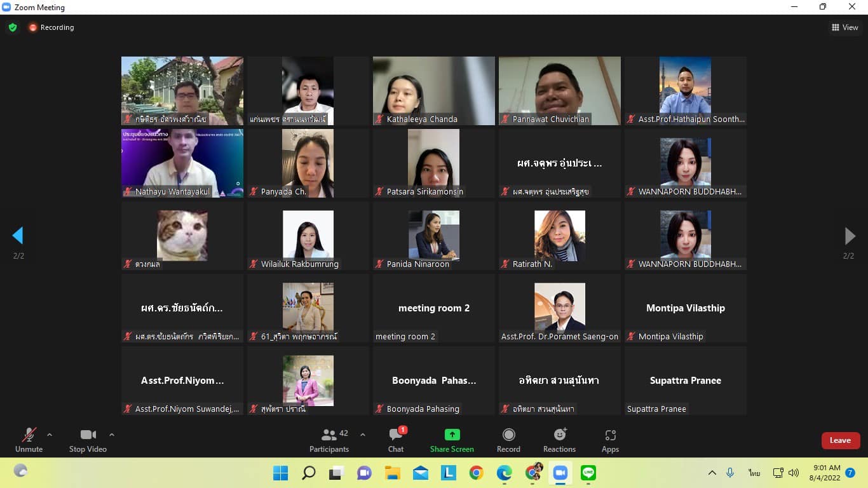The height and width of the screenshot is (488, 868).
Task: Toggle Stop Video camera button
Action: (x=88, y=440)
